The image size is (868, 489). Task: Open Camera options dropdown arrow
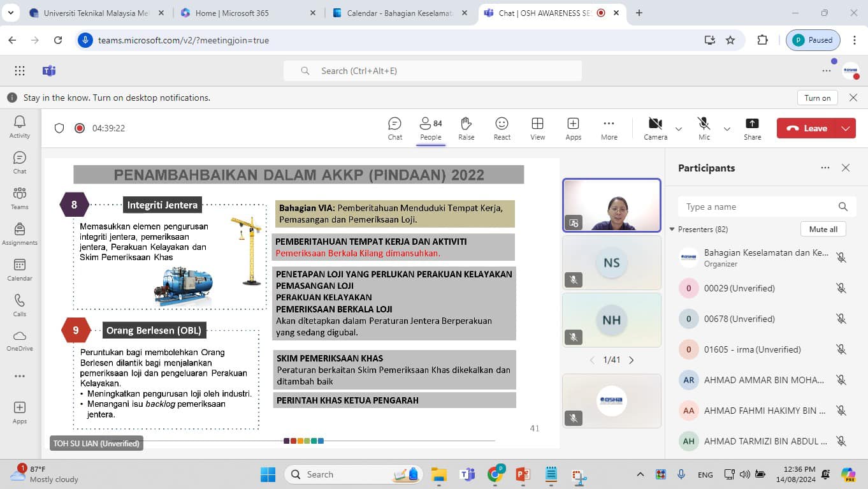tap(679, 129)
